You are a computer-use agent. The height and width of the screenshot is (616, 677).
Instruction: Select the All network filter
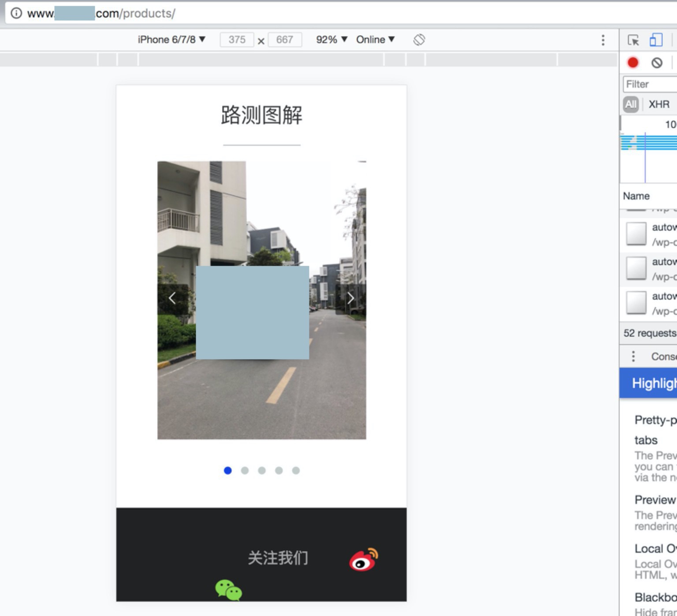coord(631,104)
